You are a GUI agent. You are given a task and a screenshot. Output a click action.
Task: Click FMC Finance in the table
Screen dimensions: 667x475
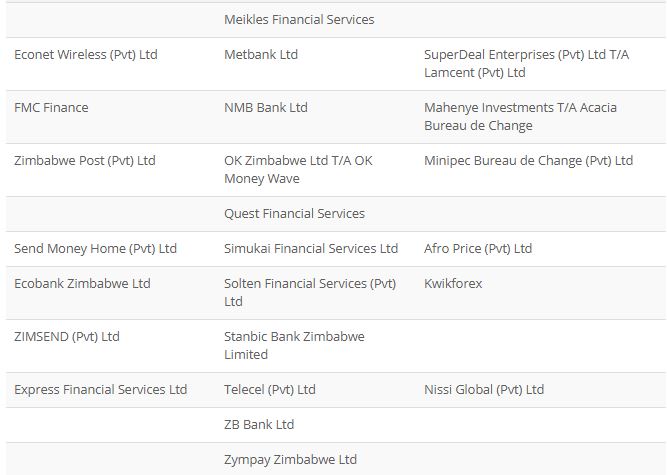51,108
